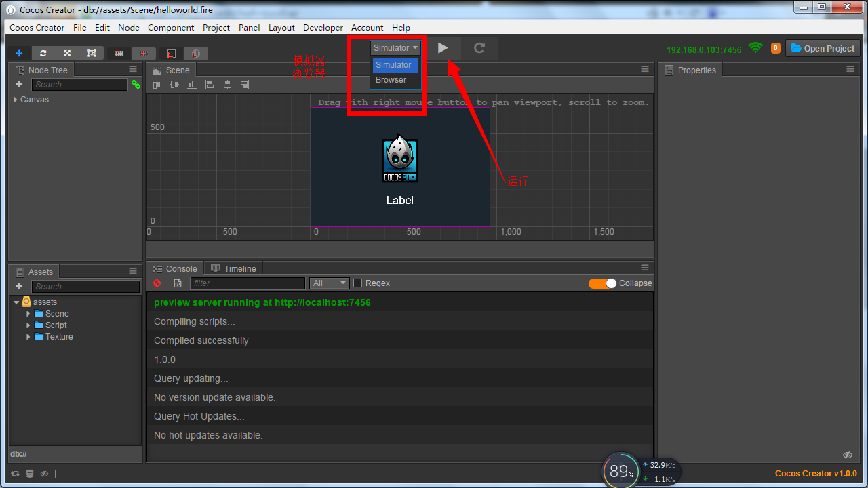Viewport: 868px width, 488px height.
Task: Align selected nodes to left
Action: (210, 85)
